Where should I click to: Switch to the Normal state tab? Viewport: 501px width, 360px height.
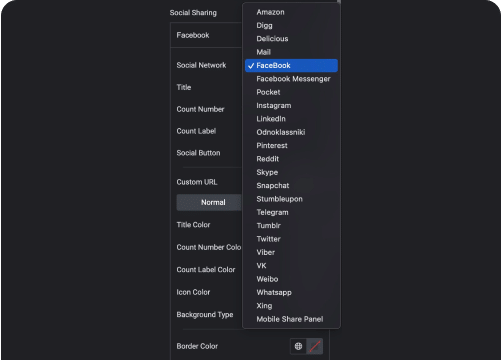pos(209,202)
